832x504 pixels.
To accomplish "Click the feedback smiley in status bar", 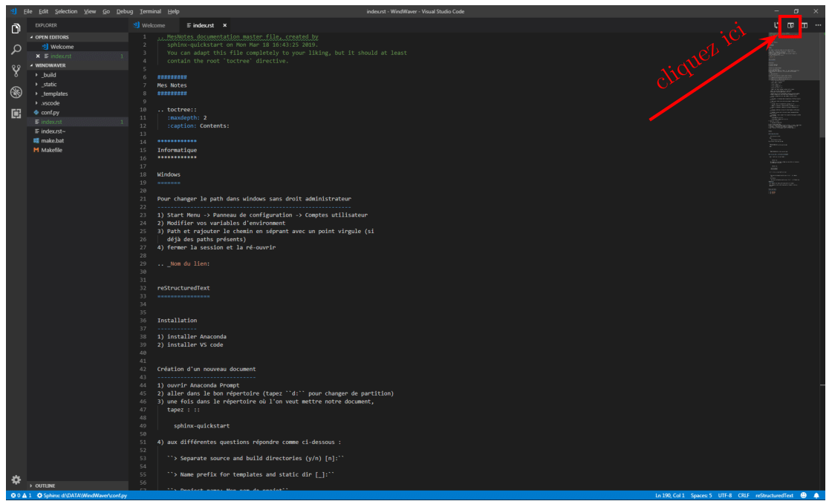I will [803, 496].
